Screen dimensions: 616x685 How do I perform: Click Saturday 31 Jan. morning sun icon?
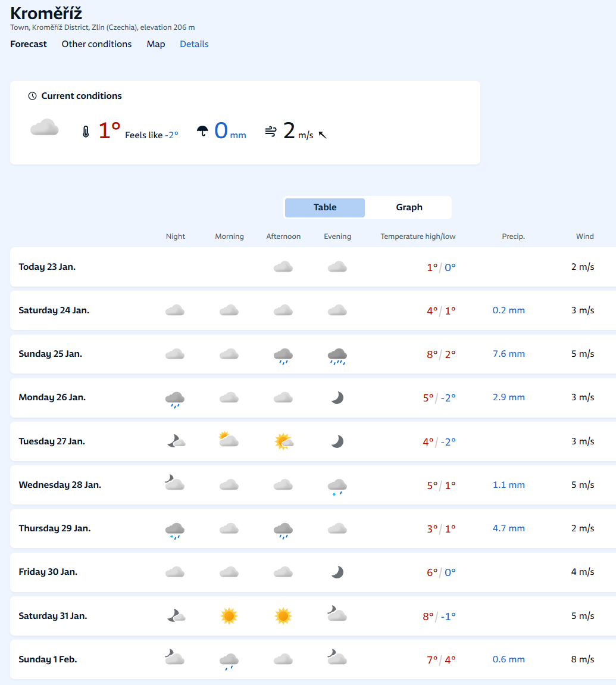[x=229, y=616]
